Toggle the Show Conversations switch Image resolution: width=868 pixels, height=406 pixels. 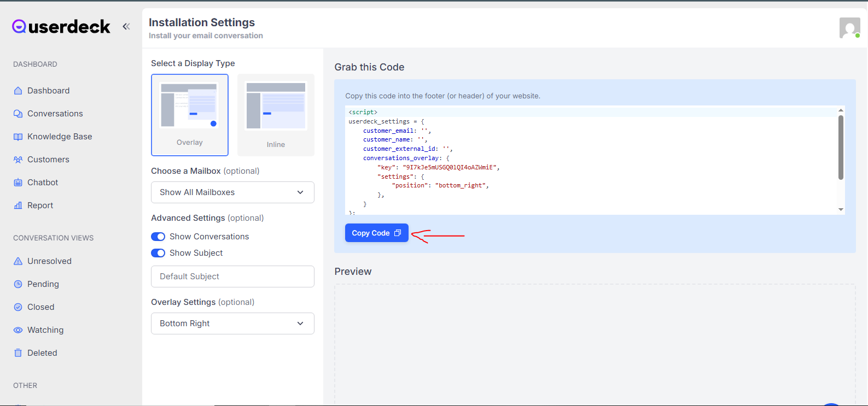[x=158, y=237]
